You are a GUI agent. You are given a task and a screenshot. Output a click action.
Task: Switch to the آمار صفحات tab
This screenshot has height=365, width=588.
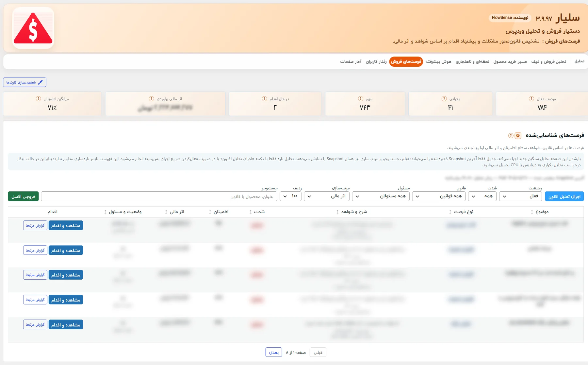351,61
